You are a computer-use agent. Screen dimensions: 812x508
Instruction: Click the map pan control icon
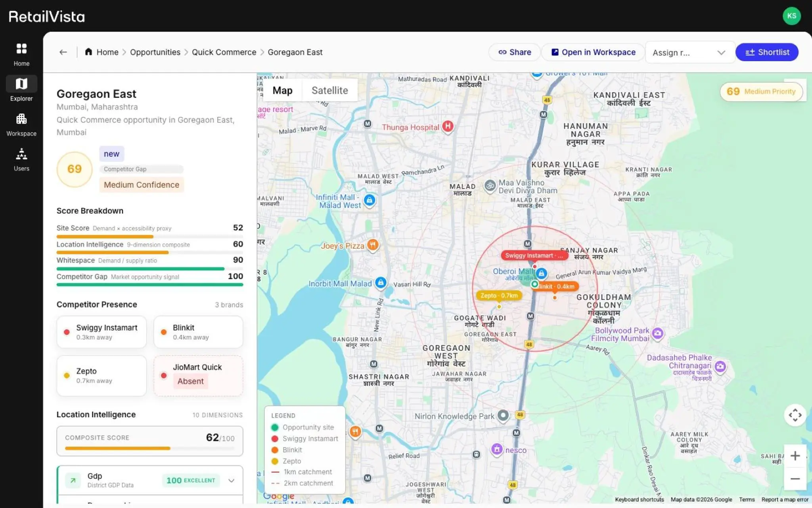pyautogui.click(x=795, y=415)
